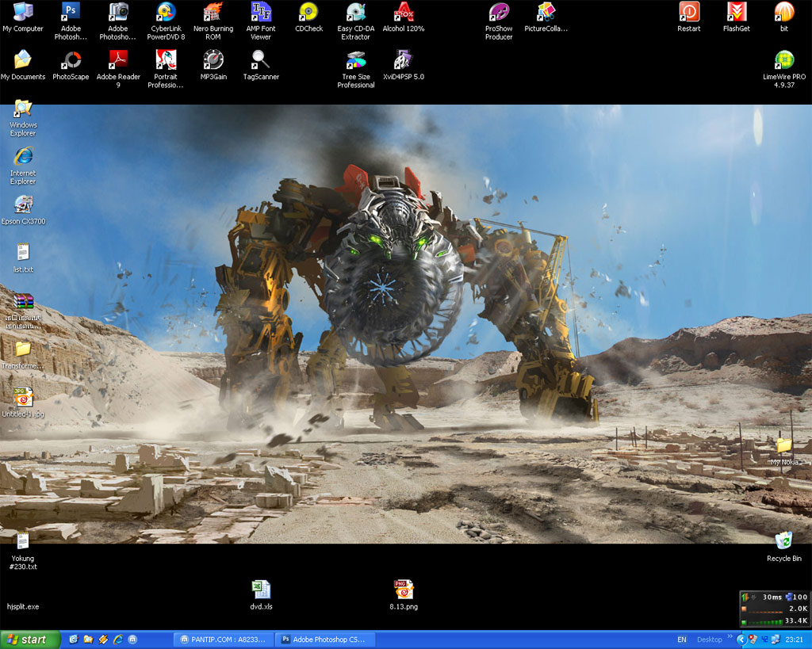
Task: Open ProShow Producer shortcut
Action: click(499, 21)
